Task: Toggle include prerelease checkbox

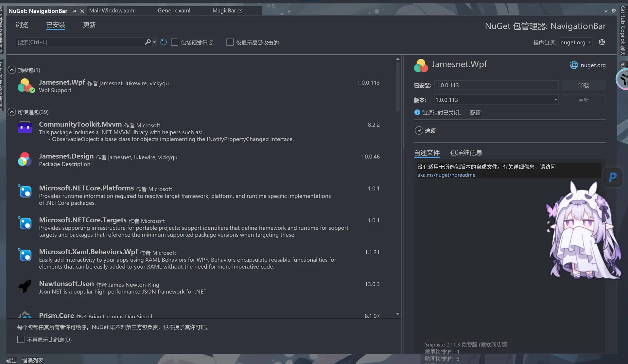Action: pyautogui.click(x=175, y=42)
